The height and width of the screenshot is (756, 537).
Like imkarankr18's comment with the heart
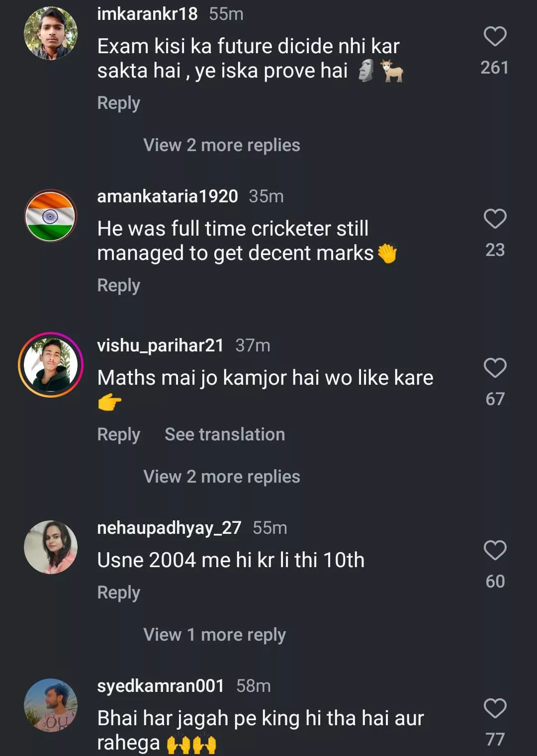point(495,36)
